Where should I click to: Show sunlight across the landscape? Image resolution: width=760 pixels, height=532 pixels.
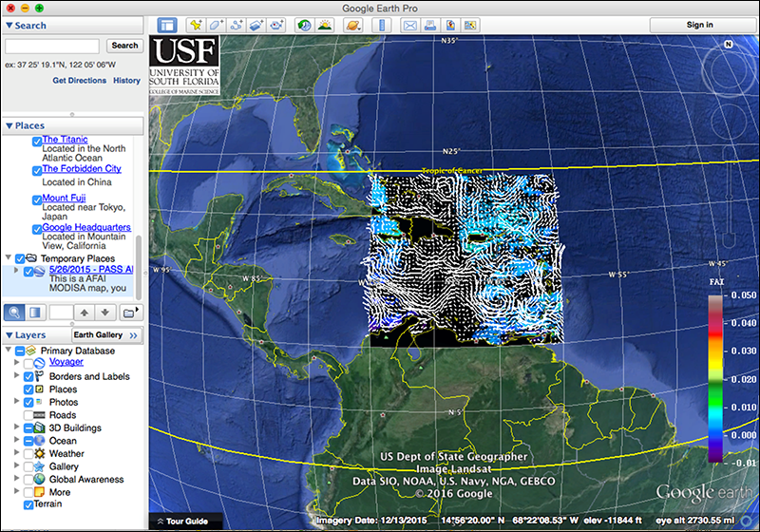325,26
